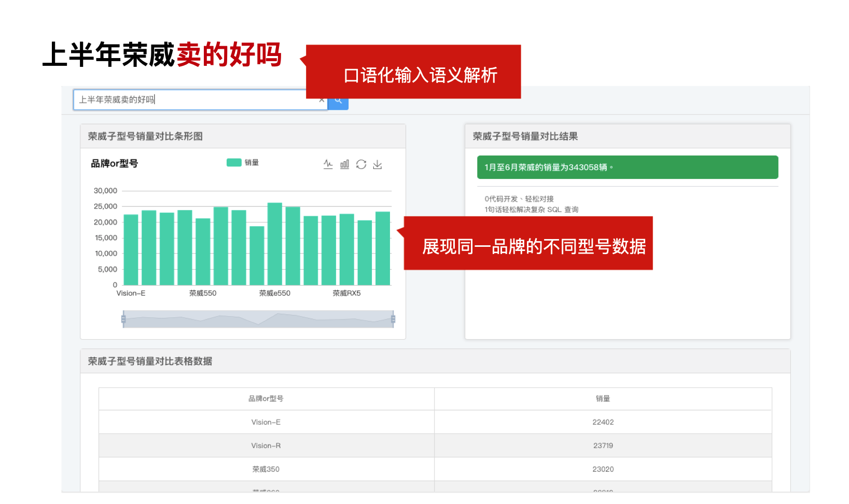The width and height of the screenshot is (849, 504).
Task: Sort by the 销量 table column header
Action: click(603, 399)
